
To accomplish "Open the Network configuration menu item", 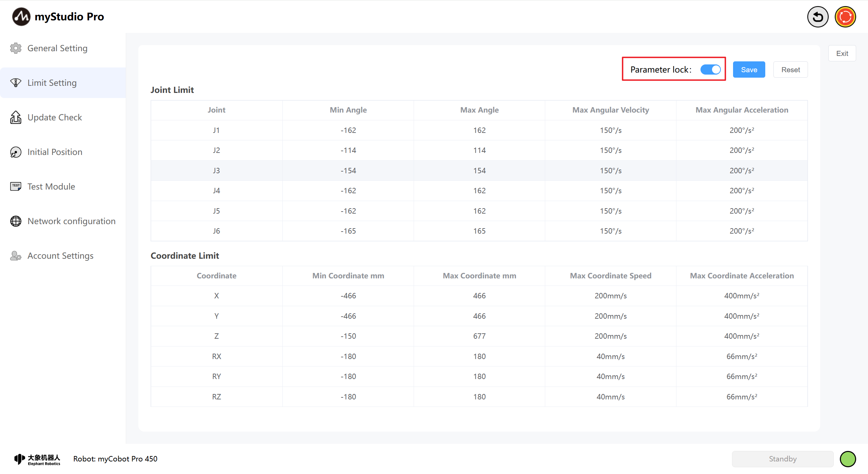I will coord(71,221).
